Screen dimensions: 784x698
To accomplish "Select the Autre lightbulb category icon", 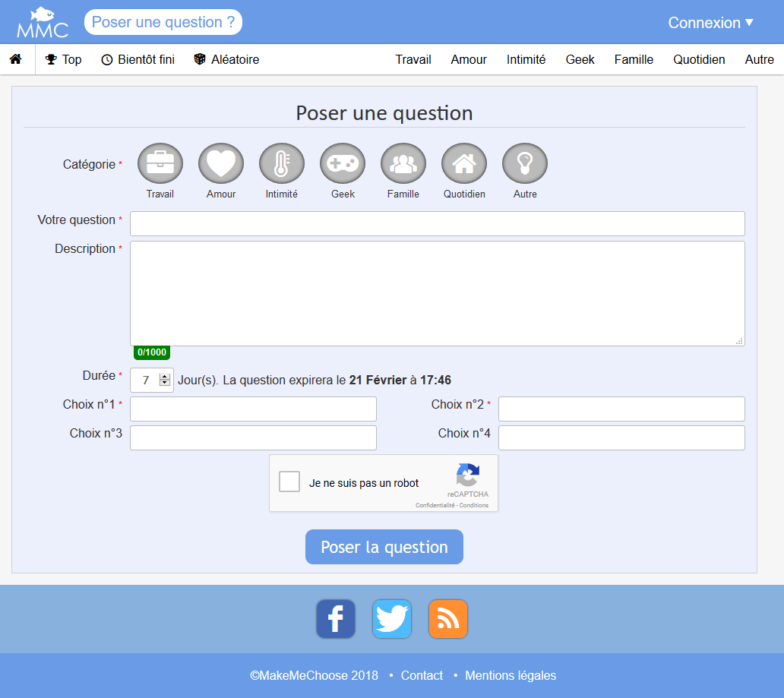I will [x=524, y=163].
